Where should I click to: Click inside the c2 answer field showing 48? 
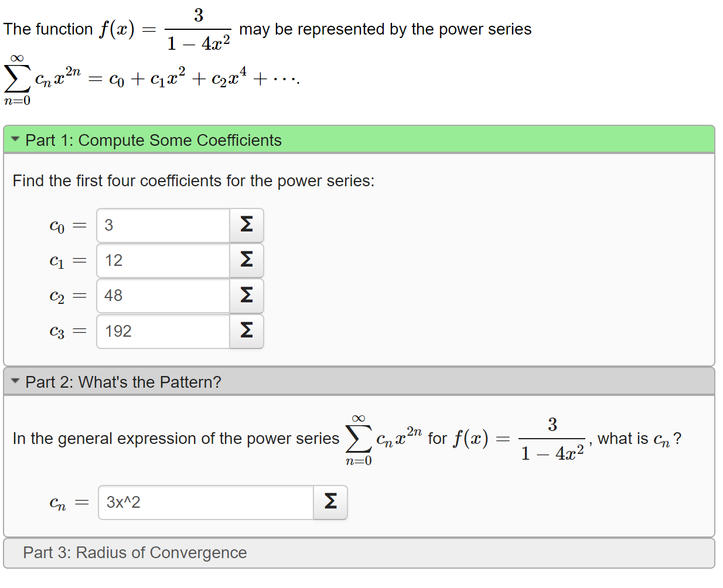point(162,296)
